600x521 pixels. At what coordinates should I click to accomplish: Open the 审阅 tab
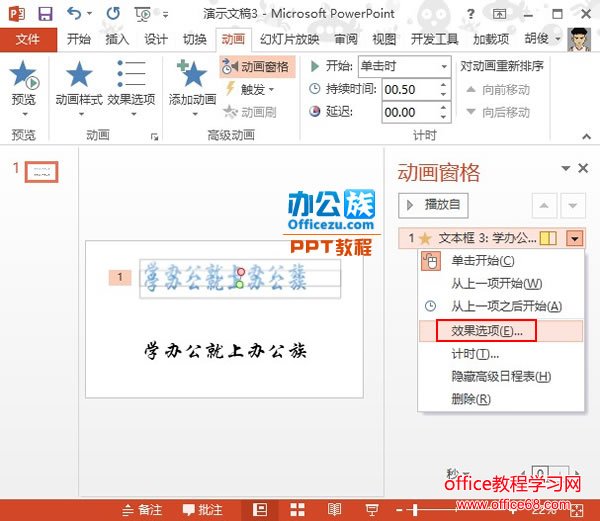coord(346,39)
